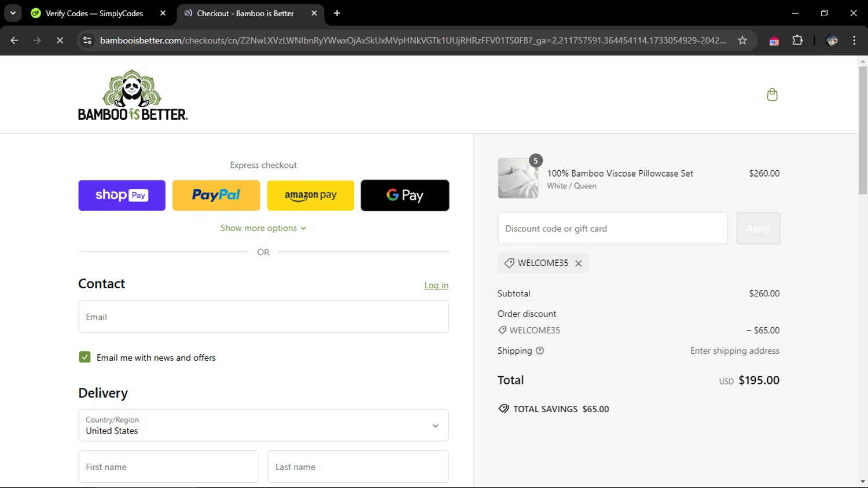Click the Log in link
This screenshot has height=488, width=868.
(436, 285)
